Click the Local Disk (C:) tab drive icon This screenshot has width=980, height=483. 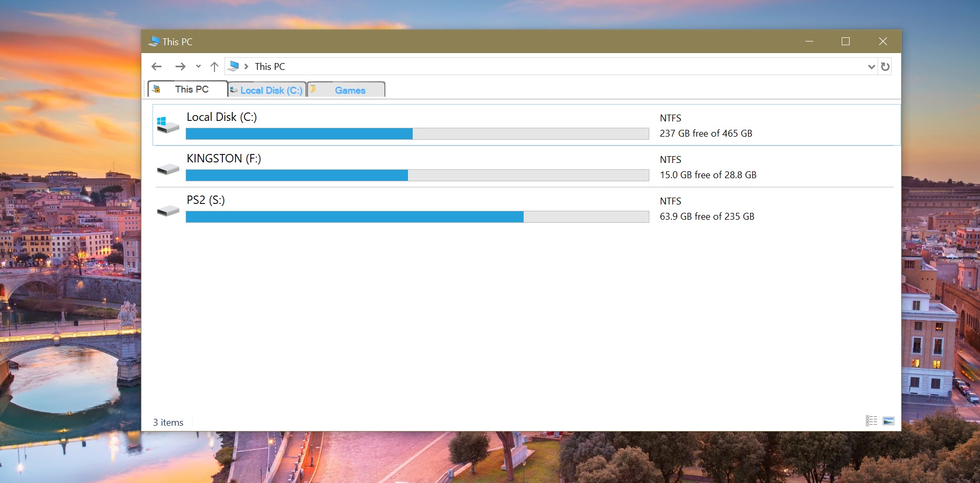point(234,90)
